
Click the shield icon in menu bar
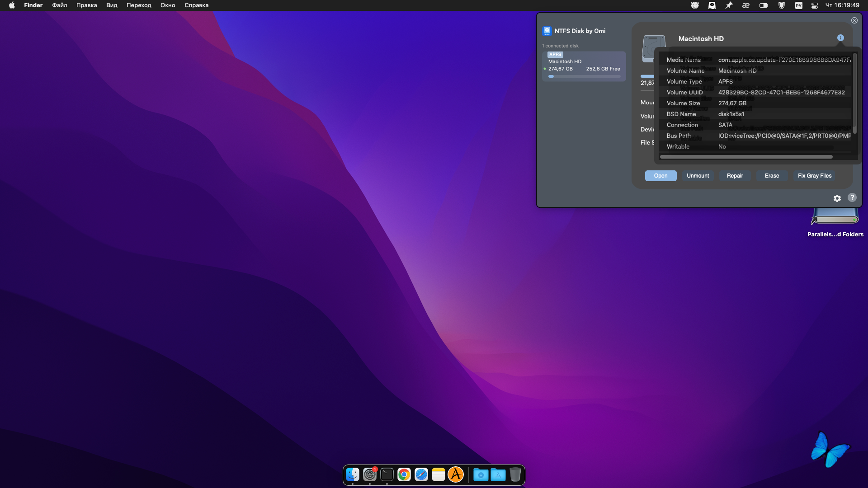[x=782, y=5]
